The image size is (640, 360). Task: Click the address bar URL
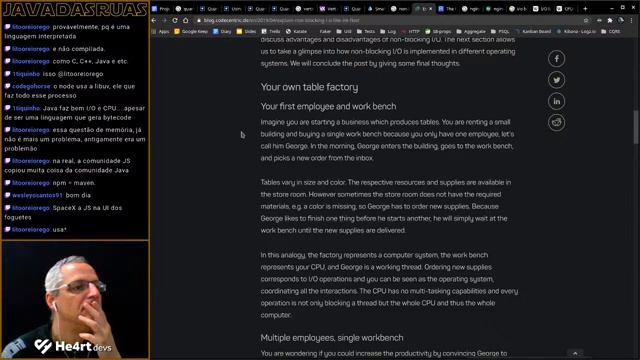282,20
